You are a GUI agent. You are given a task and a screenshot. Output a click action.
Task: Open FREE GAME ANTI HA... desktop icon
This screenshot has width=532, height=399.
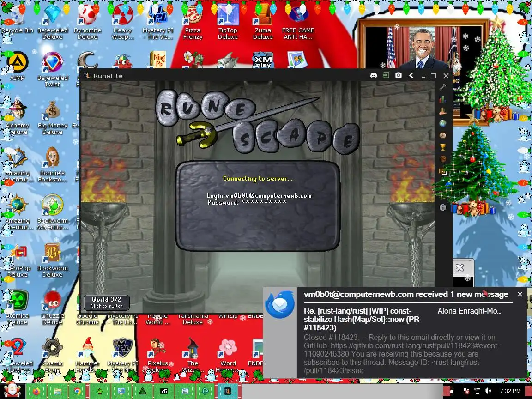tap(298, 23)
